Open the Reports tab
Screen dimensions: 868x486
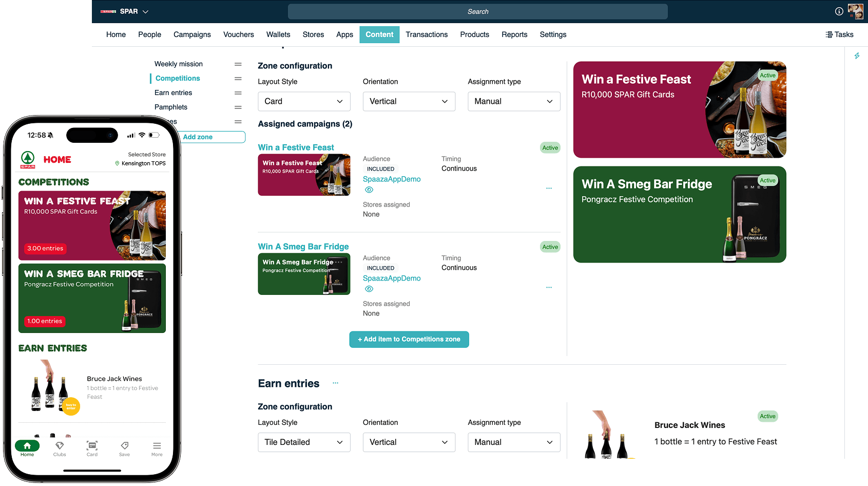tap(514, 34)
